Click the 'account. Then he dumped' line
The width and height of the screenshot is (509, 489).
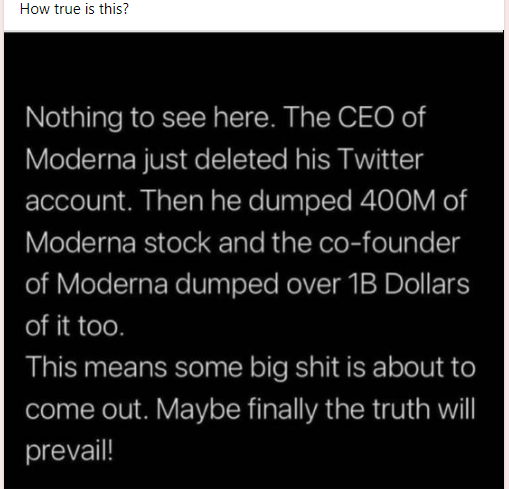click(189, 201)
